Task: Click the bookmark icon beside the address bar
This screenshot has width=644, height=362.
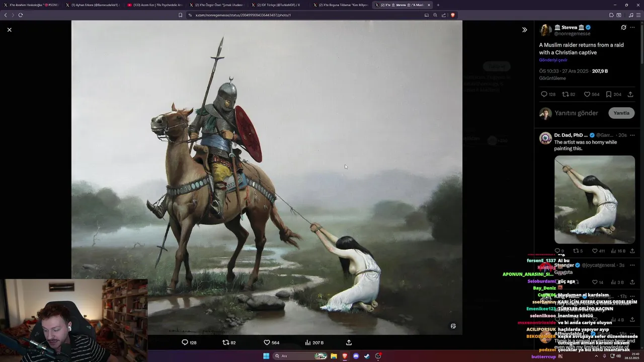Action: (180, 15)
